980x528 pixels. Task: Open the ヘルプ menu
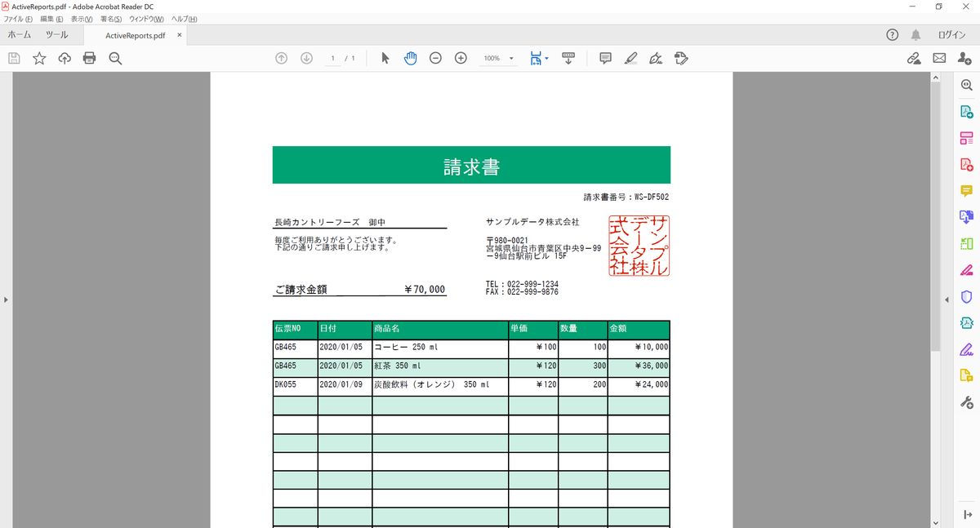click(x=184, y=19)
